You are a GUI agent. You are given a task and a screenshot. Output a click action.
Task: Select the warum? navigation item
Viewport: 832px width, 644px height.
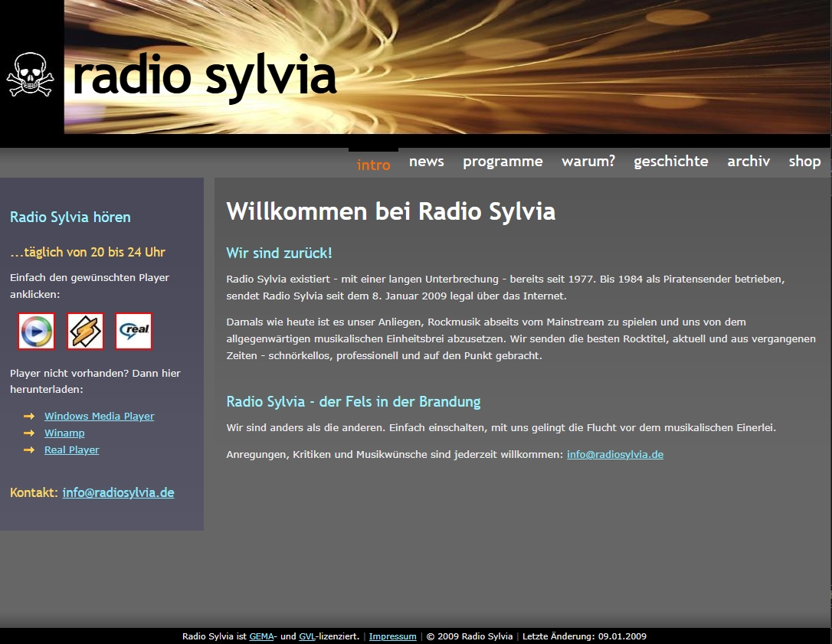[588, 162]
